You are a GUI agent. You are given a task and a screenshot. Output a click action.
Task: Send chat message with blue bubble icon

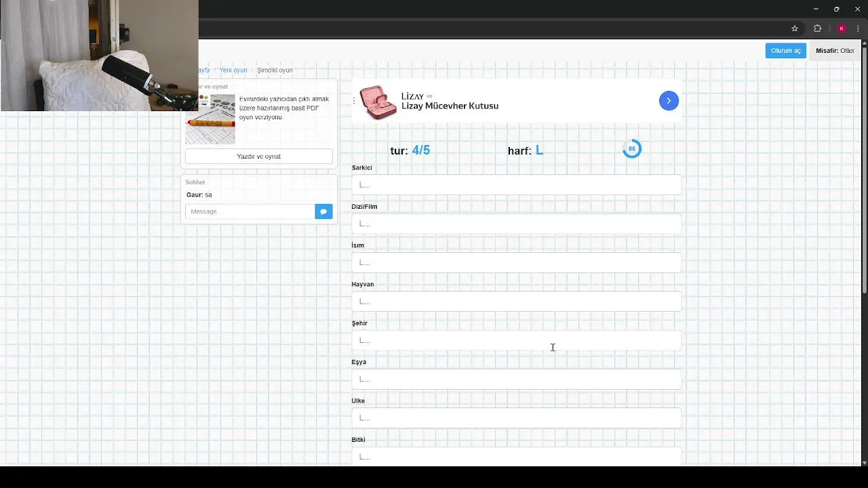pyautogui.click(x=323, y=211)
